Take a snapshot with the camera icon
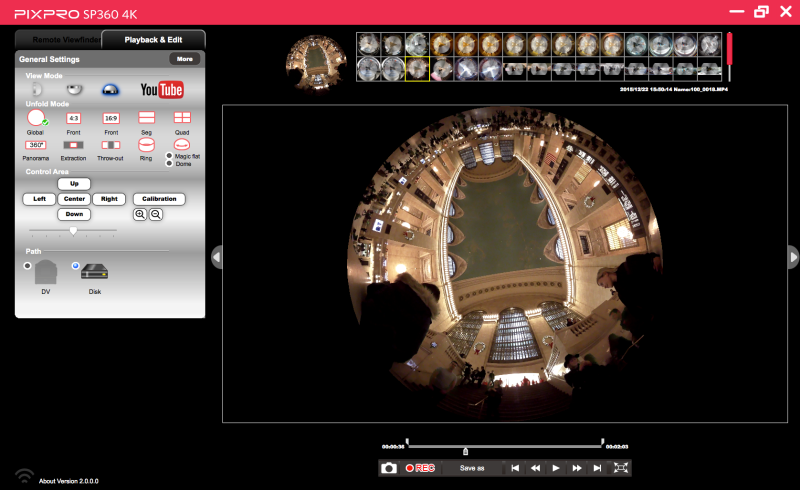Screen dimensions: 800x490 [389, 468]
